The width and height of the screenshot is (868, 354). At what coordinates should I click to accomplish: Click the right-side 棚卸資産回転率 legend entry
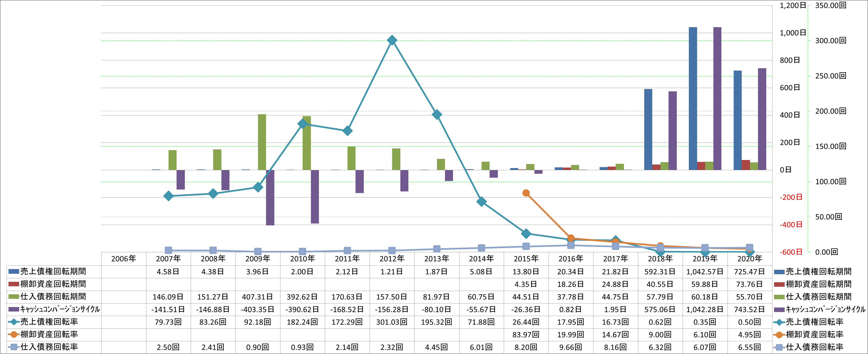pyautogui.click(x=809, y=334)
